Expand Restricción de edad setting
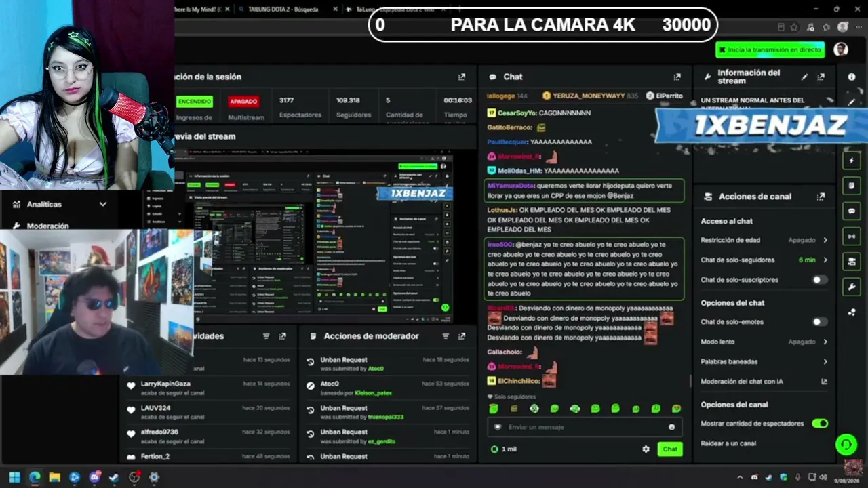Screen dimensions: 868x488 click(825, 240)
